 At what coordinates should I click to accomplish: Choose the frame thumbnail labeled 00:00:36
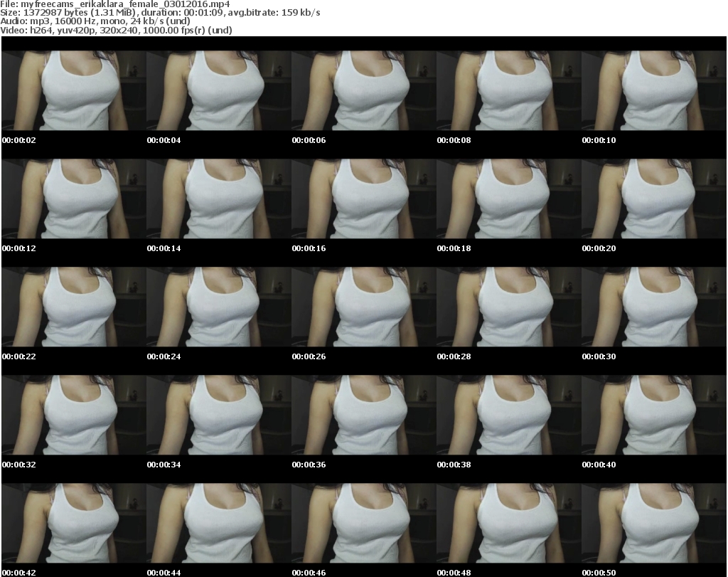(363, 415)
